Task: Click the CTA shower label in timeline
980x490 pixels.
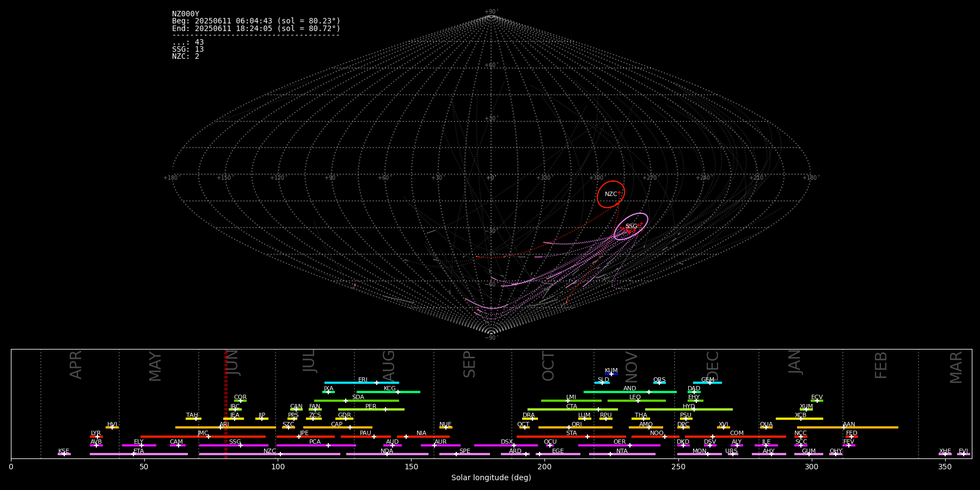Action: coord(571,407)
